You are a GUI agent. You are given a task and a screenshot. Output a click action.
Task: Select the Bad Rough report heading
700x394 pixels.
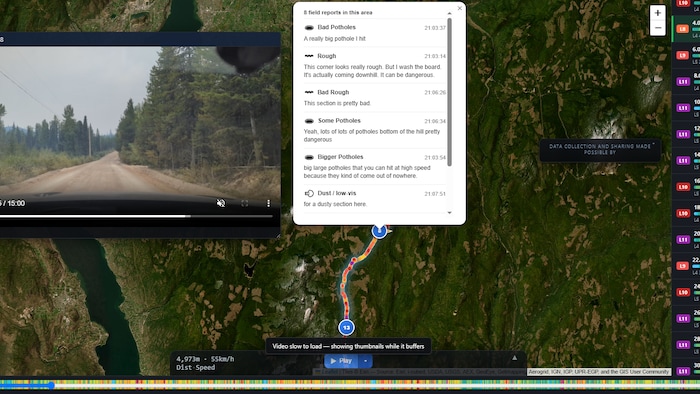333,92
